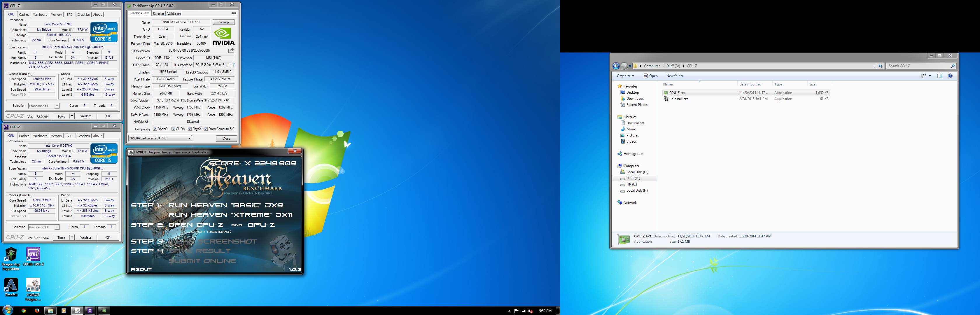Click the Lookup button in GPU-Z
Viewport: 980px width, 315px height.
[223, 22]
